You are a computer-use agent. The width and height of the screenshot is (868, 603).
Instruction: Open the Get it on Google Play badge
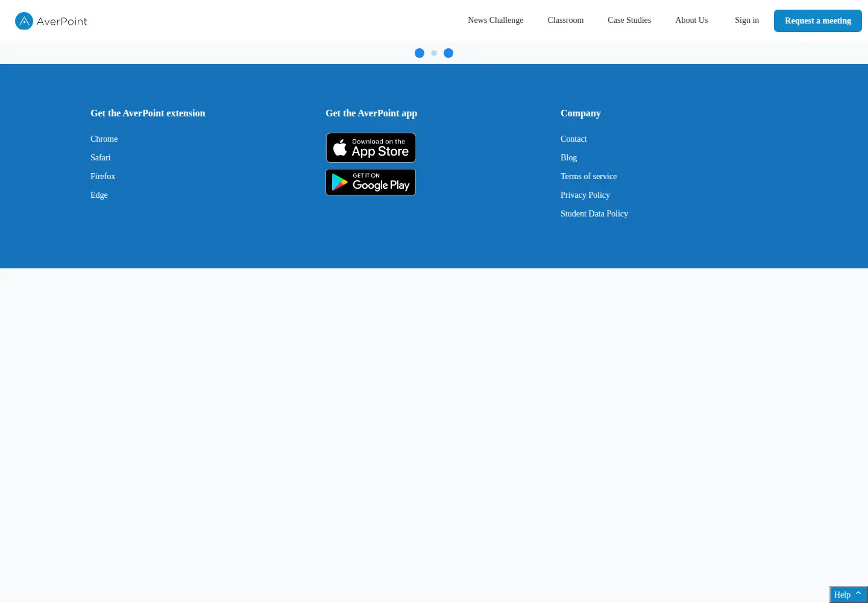point(371,182)
